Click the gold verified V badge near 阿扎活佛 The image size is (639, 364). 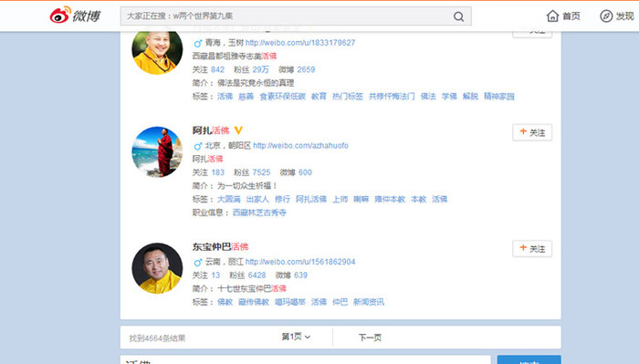(238, 130)
